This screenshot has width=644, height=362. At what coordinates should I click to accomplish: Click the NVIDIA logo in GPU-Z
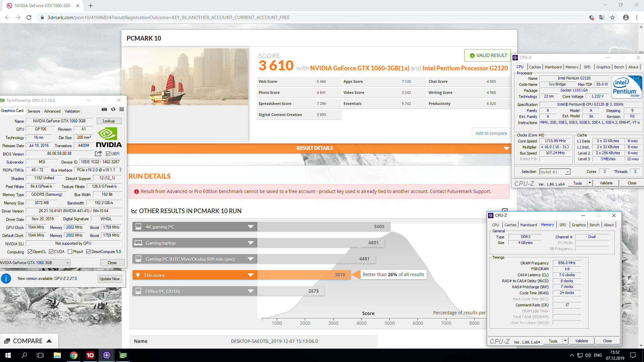109,137
